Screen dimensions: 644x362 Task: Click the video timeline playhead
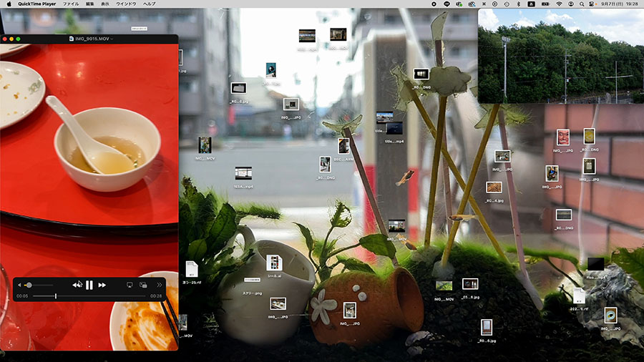(56, 296)
